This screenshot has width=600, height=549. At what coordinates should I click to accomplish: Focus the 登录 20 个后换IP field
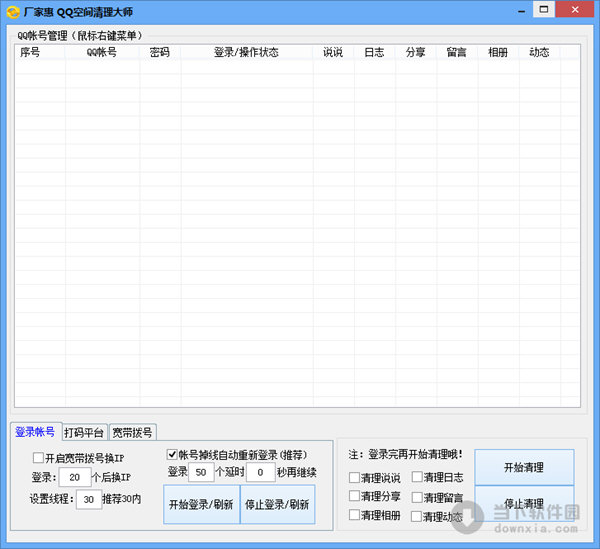click(x=75, y=477)
